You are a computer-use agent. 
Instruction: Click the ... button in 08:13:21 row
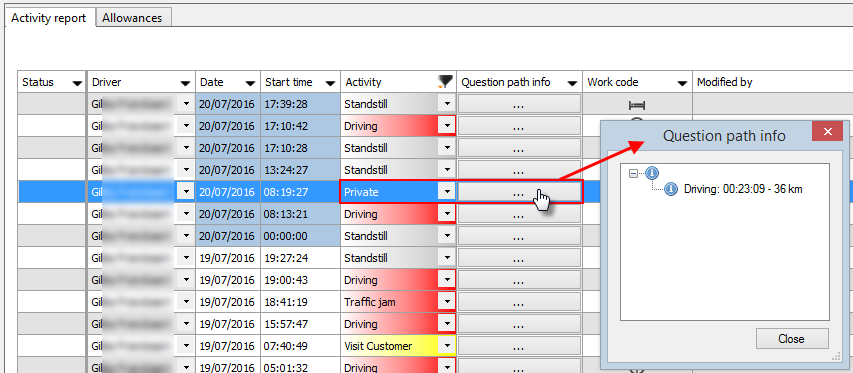pyautogui.click(x=519, y=214)
